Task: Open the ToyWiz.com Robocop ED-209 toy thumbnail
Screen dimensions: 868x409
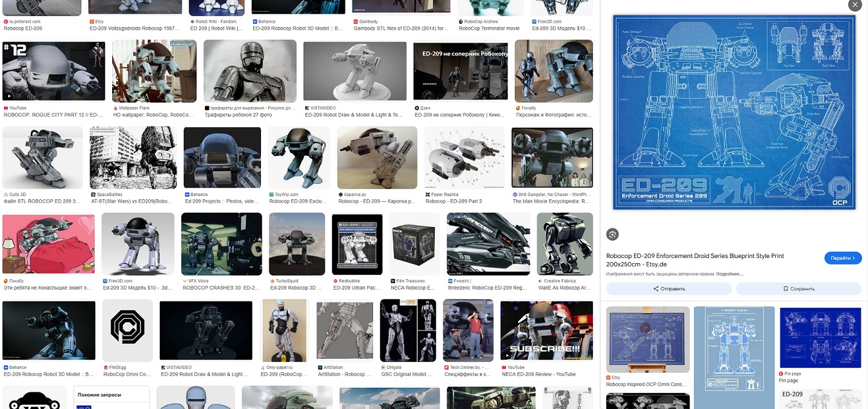Action: tap(299, 157)
